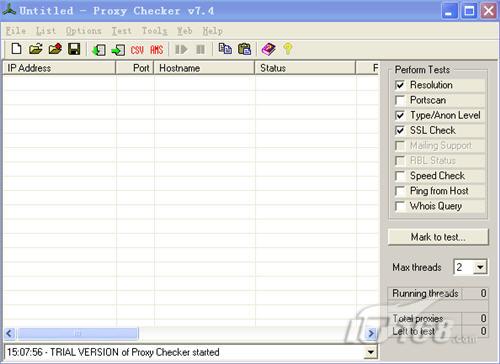
Task: Maximize the Proxy Checker window
Action: (x=469, y=11)
